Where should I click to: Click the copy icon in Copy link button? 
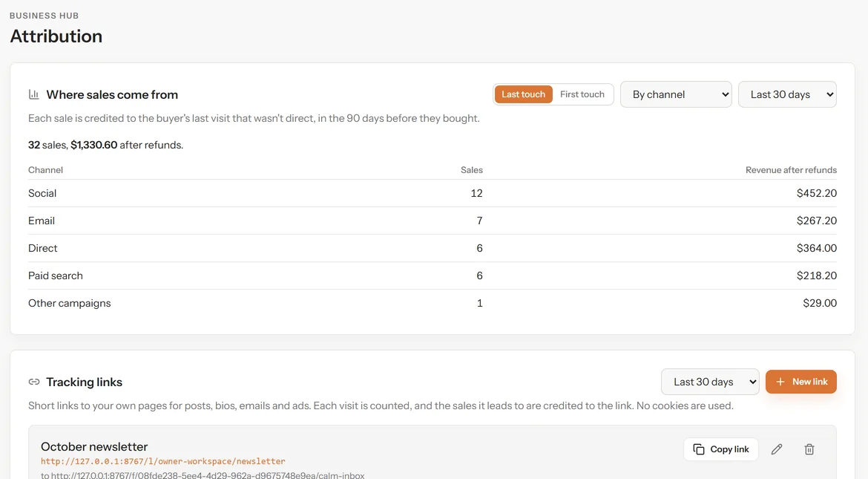[x=699, y=449]
